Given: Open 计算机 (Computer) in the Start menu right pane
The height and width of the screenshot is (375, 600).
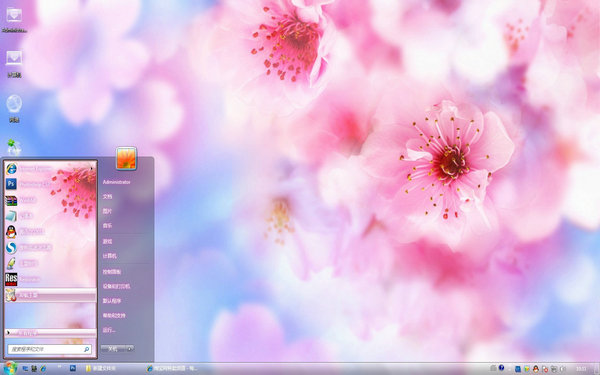Looking at the screenshot, I should (109, 256).
